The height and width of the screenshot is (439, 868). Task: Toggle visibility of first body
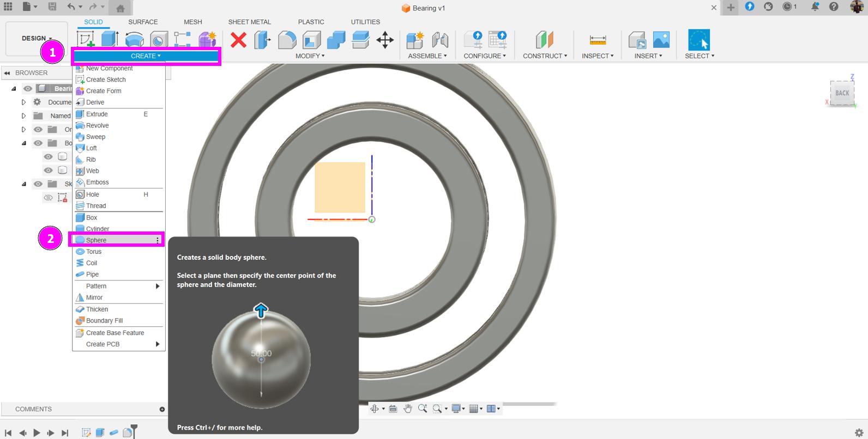coord(48,157)
